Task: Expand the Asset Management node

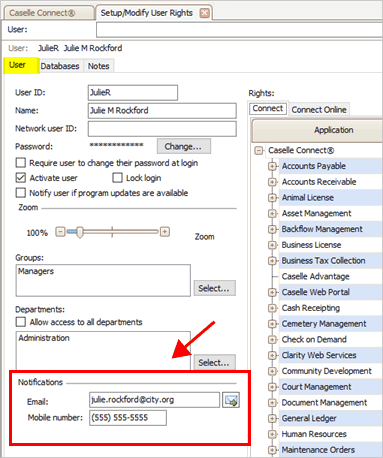Action: coord(272,213)
